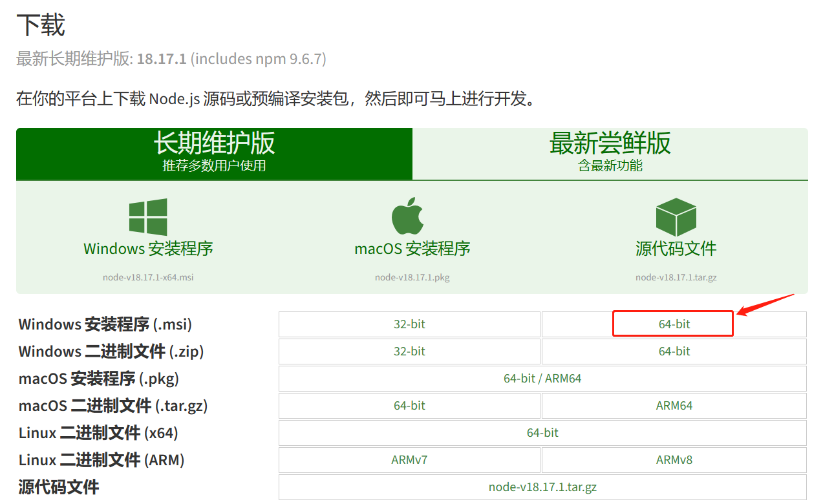Click the Apple logo icon

[x=408, y=216]
